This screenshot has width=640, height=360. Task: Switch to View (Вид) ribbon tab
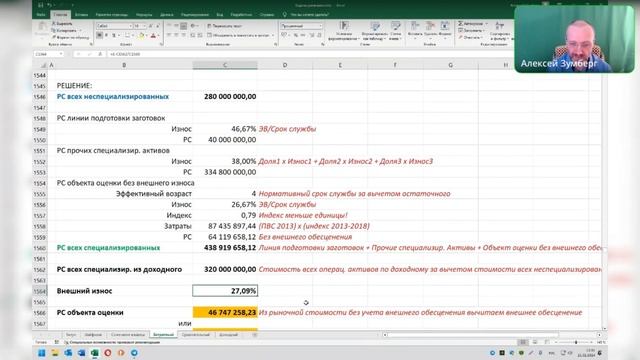[x=220, y=14]
